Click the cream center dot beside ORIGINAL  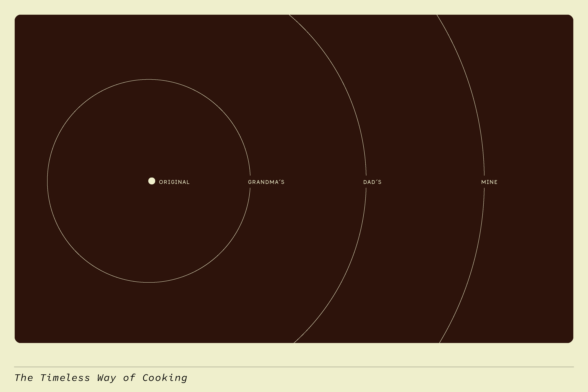tap(152, 181)
